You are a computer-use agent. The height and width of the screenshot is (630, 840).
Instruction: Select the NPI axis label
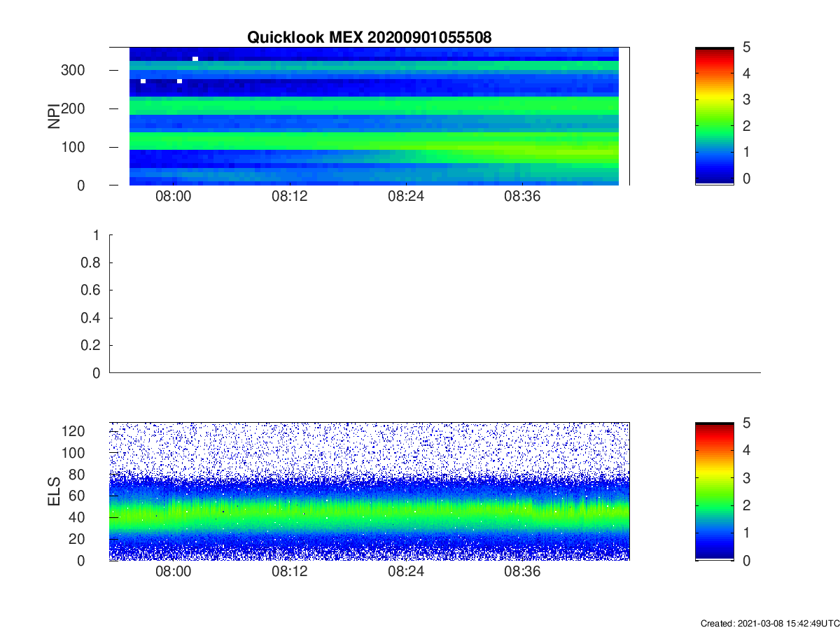coord(54,116)
